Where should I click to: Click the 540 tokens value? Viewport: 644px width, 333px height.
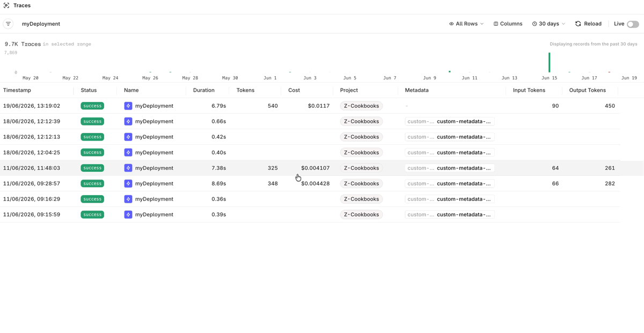click(273, 106)
